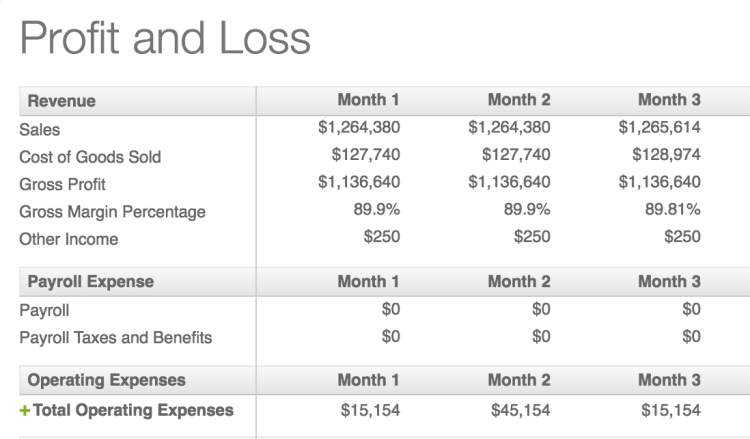Image resolution: width=750 pixels, height=439 pixels.
Task: Click the Profit and Loss title
Action: [x=165, y=38]
